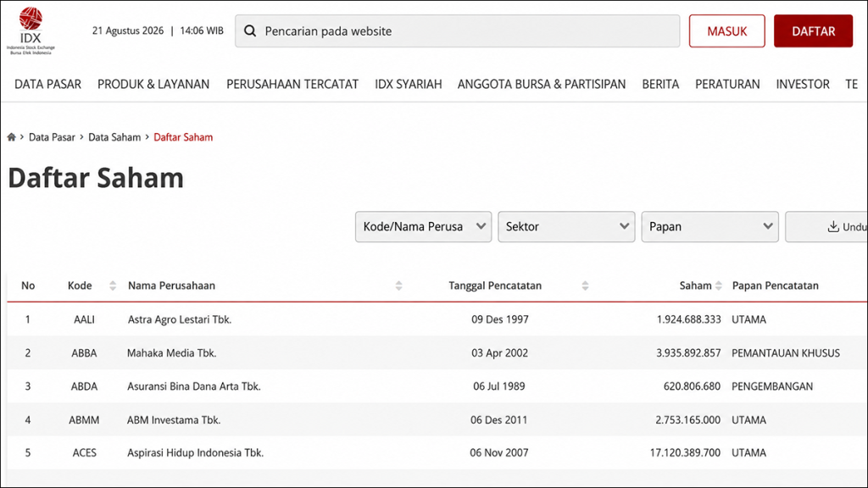868x488 pixels.
Task: Open the Kode/Nama Perusahaan dropdown
Action: click(x=424, y=226)
